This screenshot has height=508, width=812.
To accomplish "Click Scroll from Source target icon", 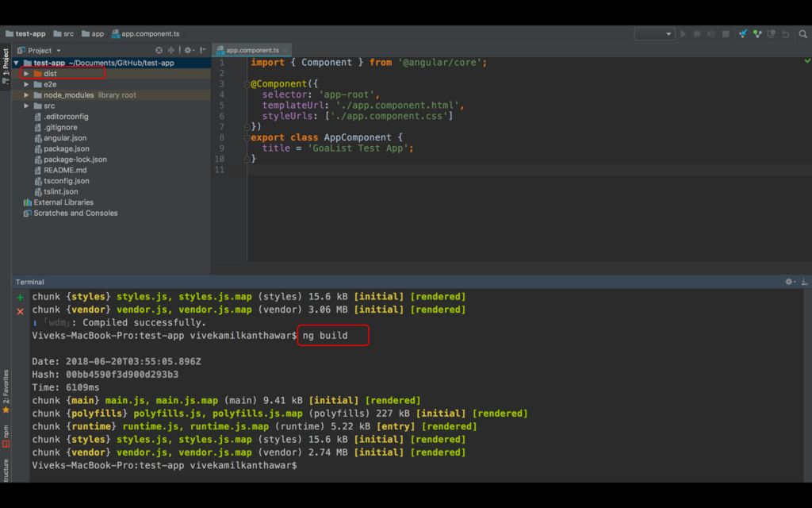I will [x=159, y=50].
